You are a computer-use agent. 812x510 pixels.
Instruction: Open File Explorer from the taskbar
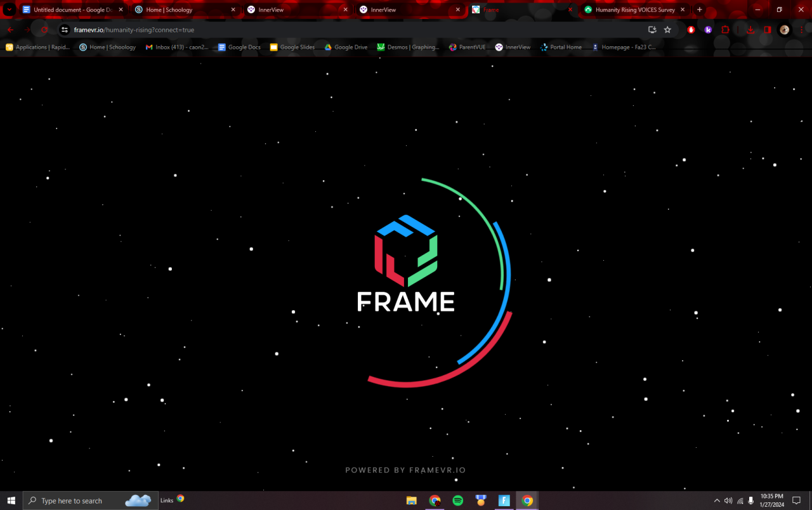tap(411, 500)
